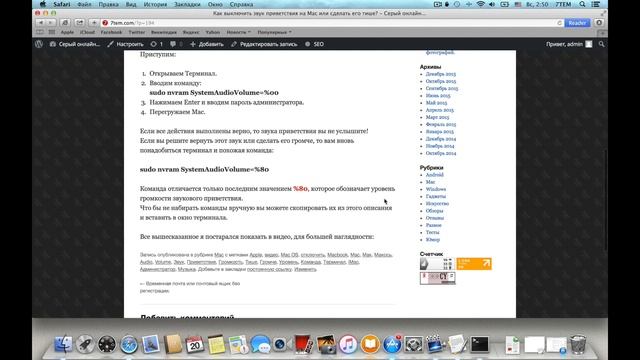
Task: Click the orange counter badge in sidebar
Action: [473, 264]
